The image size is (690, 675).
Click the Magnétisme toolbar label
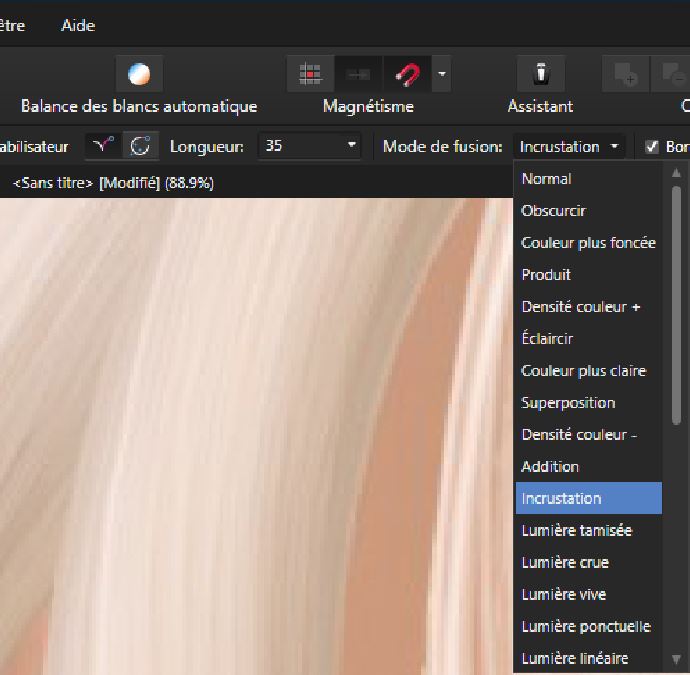[368, 106]
